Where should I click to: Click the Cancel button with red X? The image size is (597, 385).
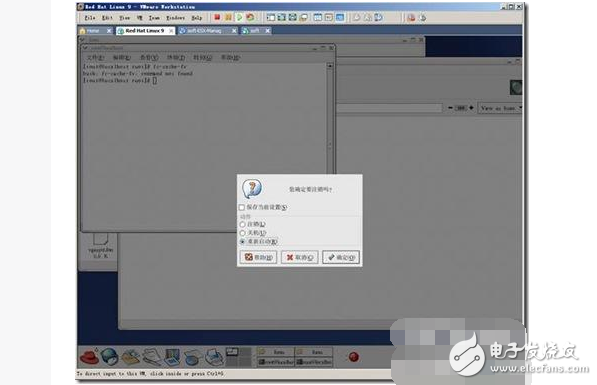(300, 257)
